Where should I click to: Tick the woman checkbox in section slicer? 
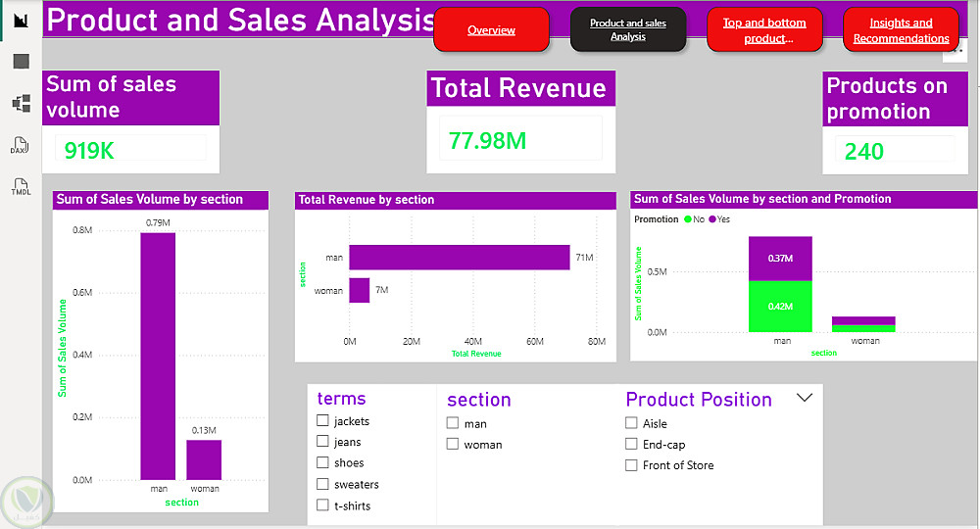point(452,444)
